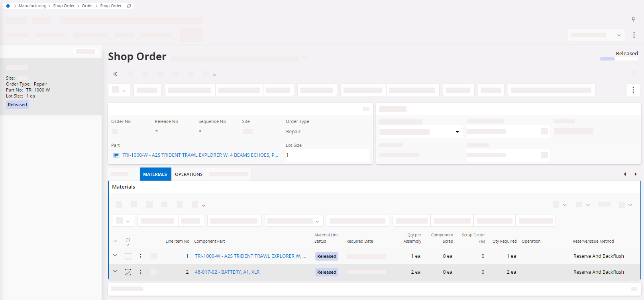Switch to the OPERATIONS tab
644x300 pixels.
188,174
